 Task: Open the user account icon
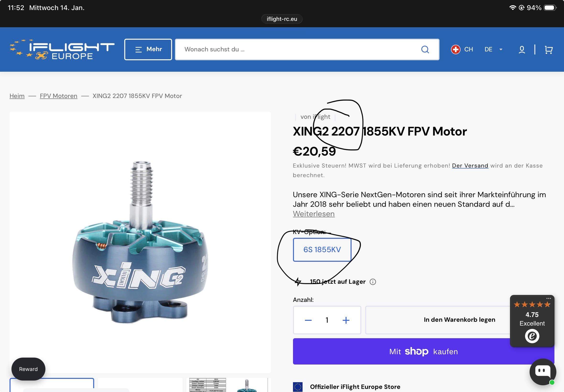click(522, 50)
